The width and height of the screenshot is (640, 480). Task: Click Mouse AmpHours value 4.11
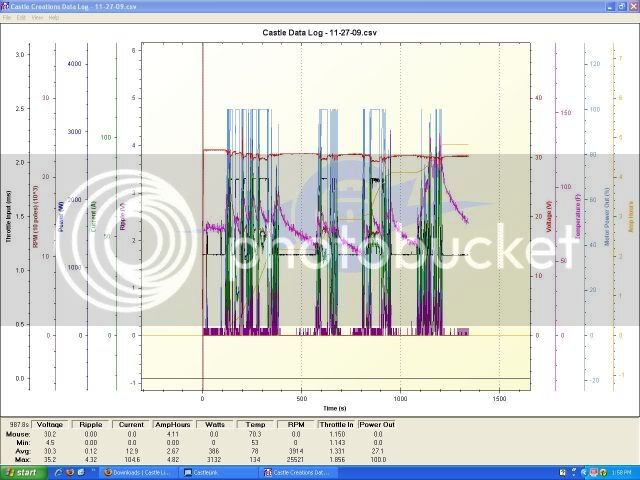point(173,434)
